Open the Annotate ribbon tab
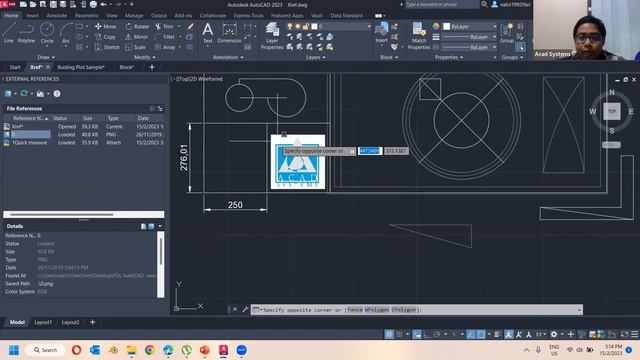This screenshot has width=640, height=360. click(x=57, y=16)
